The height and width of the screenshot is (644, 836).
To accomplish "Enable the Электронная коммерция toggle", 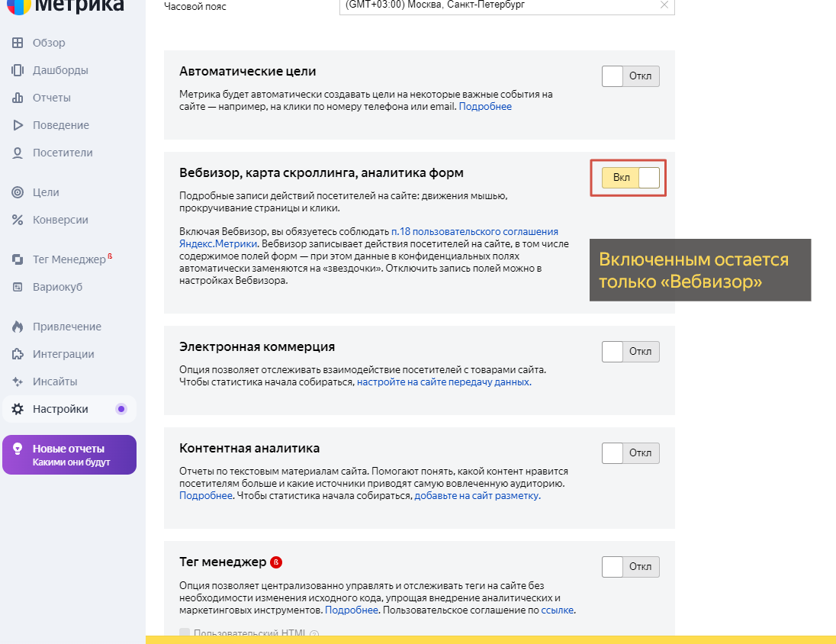I will pos(630,352).
